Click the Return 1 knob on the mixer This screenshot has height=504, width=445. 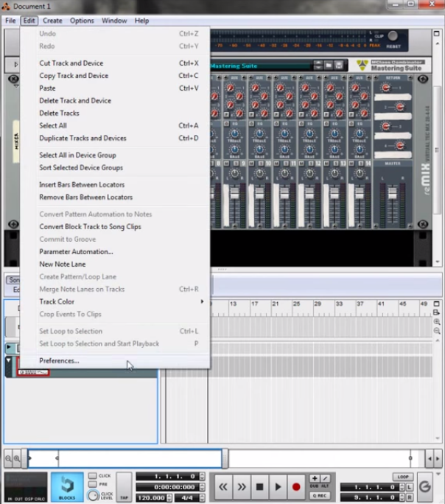click(386, 88)
